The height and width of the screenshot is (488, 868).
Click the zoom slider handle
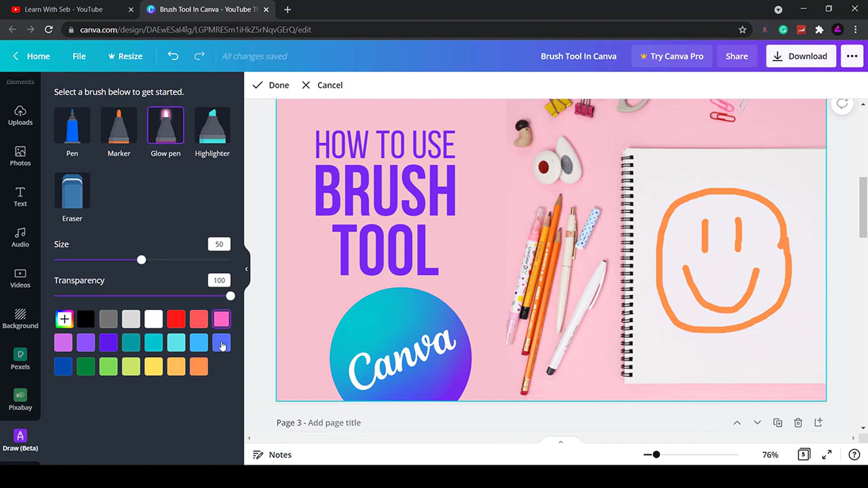656,455
